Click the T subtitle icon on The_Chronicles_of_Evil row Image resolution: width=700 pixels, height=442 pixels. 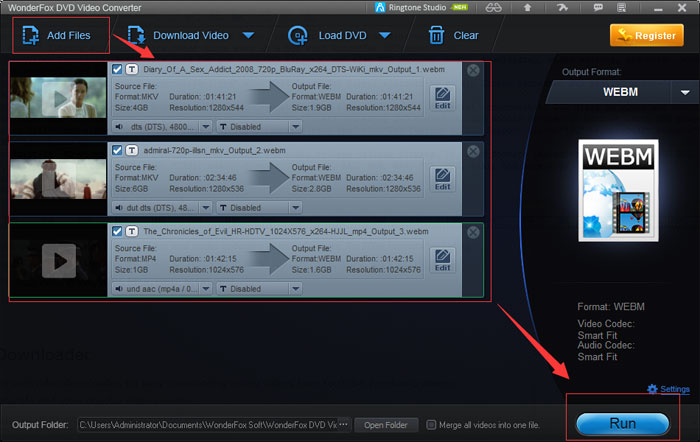pyautogui.click(x=132, y=231)
